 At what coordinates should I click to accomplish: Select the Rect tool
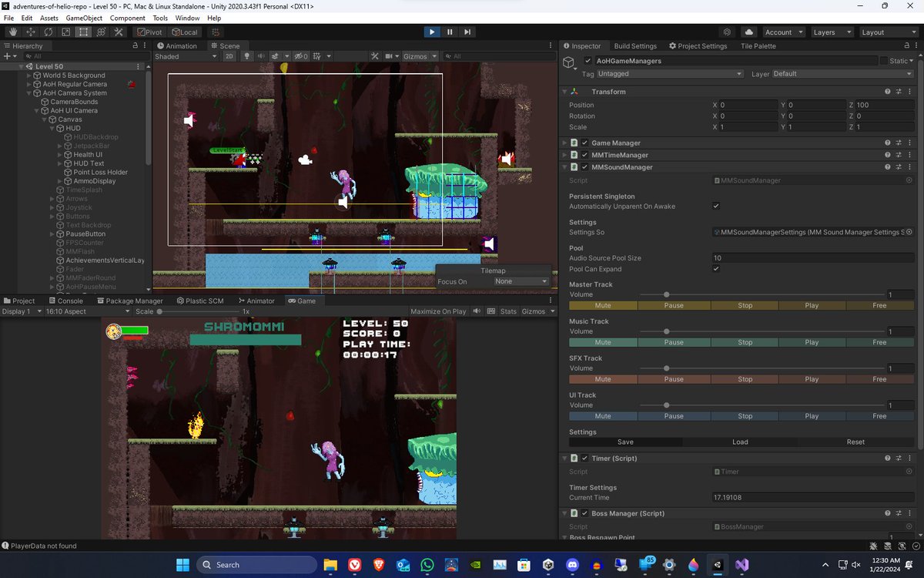pyautogui.click(x=83, y=32)
